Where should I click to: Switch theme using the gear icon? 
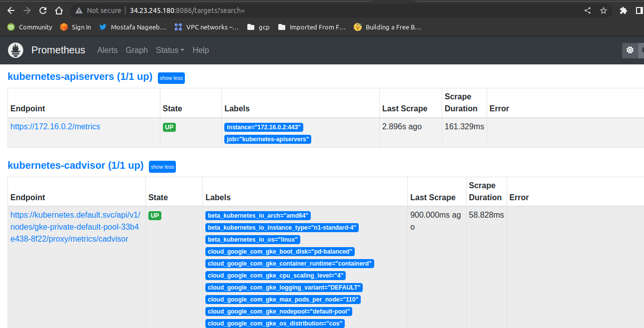(630, 50)
